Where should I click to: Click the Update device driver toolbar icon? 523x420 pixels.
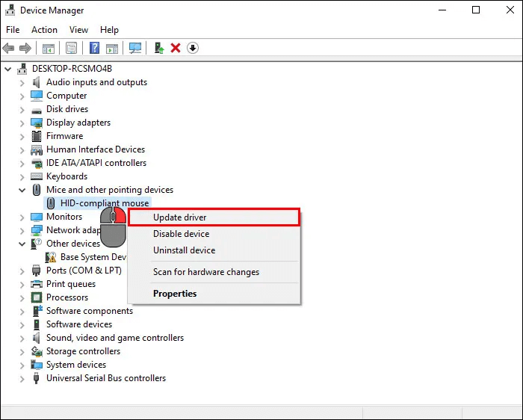pyautogui.click(x=158, y=48)
